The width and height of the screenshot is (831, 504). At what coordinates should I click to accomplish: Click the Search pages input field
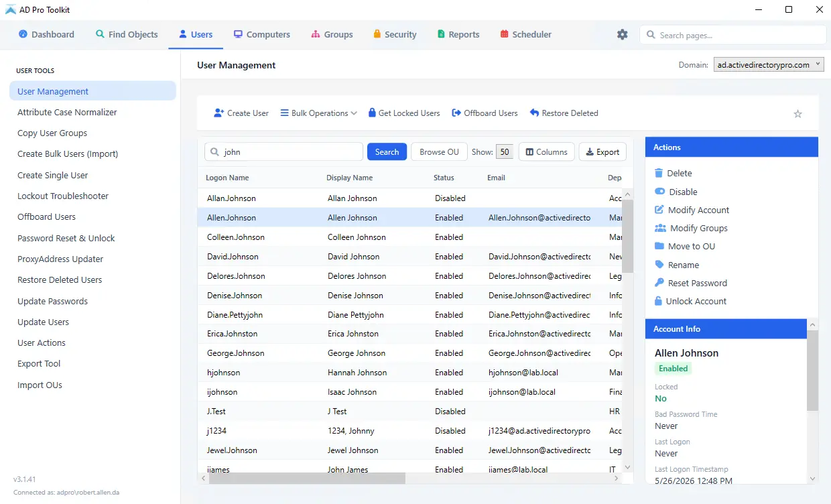(733, 35)
